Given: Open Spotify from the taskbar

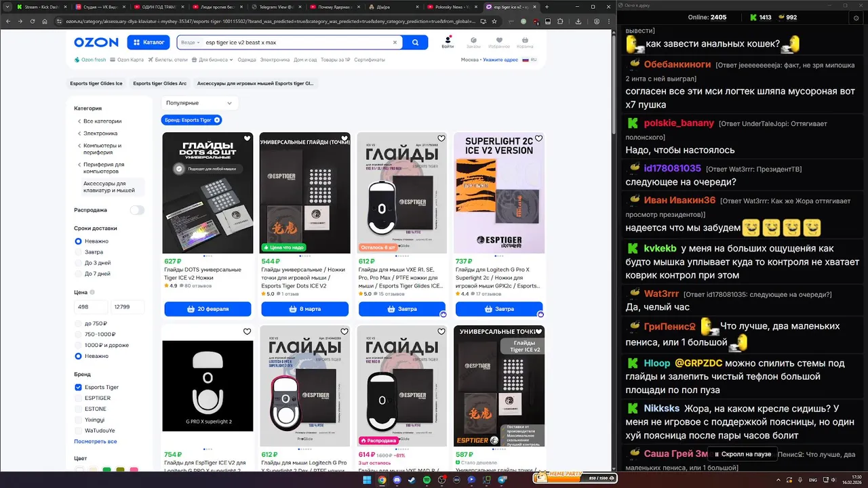Looking at the screenshot, I should tap(427, 480).
